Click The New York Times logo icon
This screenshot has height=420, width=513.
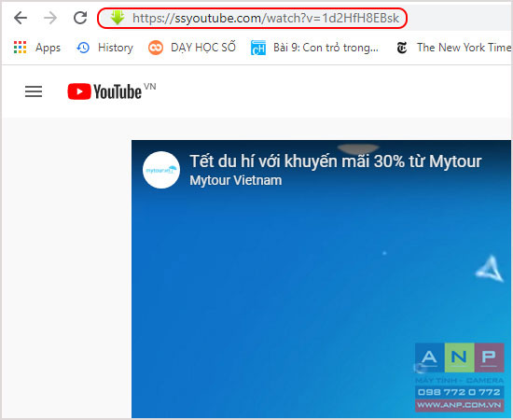(x=402, y=48)
